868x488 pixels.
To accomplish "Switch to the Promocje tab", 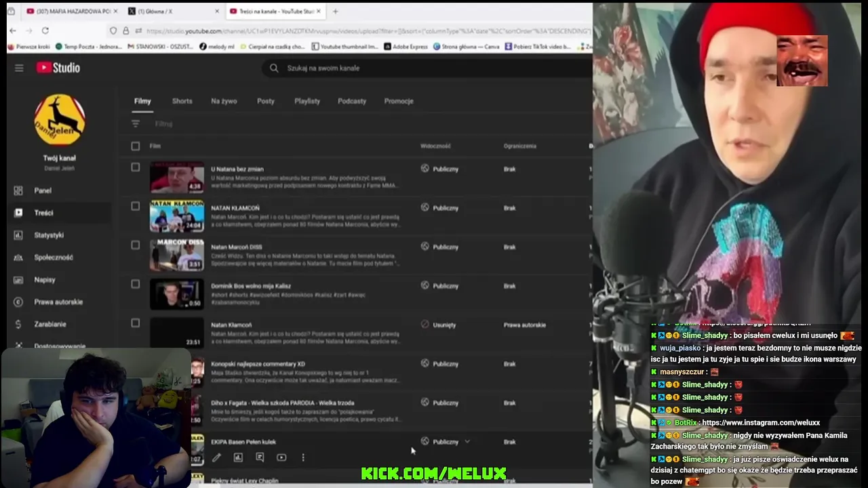I will (399, 101).
